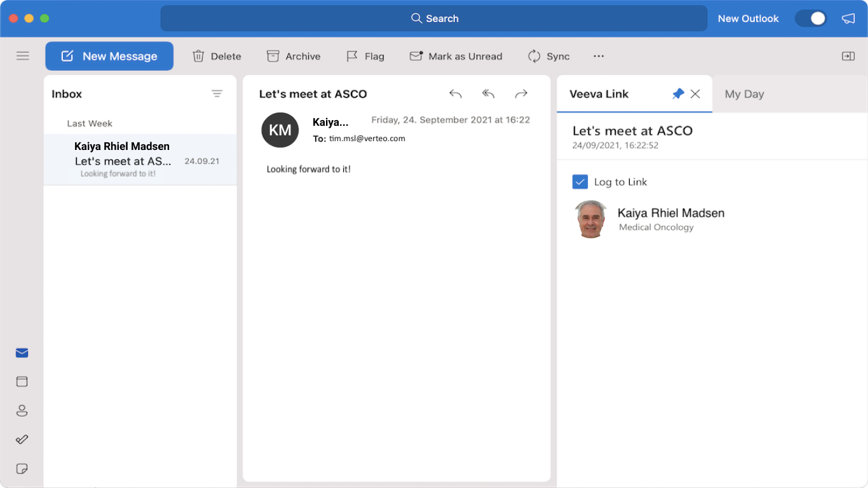This screenshot has height=488, width=868.
Task: Forward the message with the arrow icon
Action: click(x=521, y=94)
